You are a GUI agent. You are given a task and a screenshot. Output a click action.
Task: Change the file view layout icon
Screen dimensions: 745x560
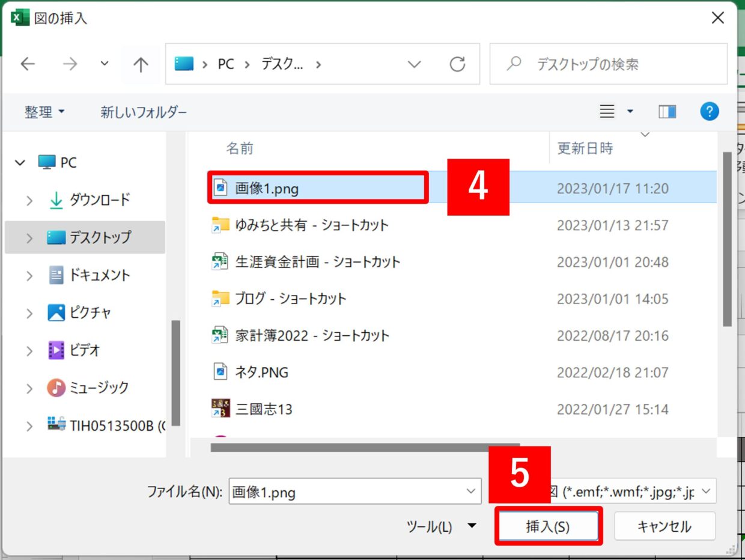(607, 111)
